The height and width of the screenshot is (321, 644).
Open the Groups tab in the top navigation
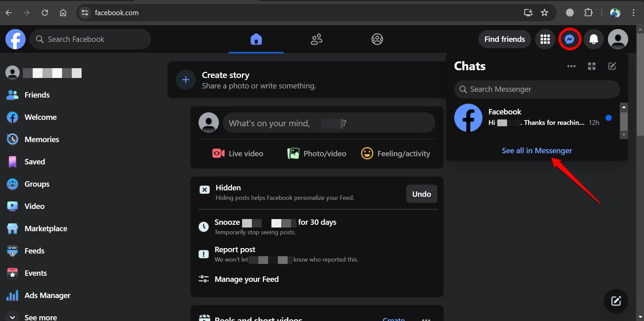(x=377, y=39)
